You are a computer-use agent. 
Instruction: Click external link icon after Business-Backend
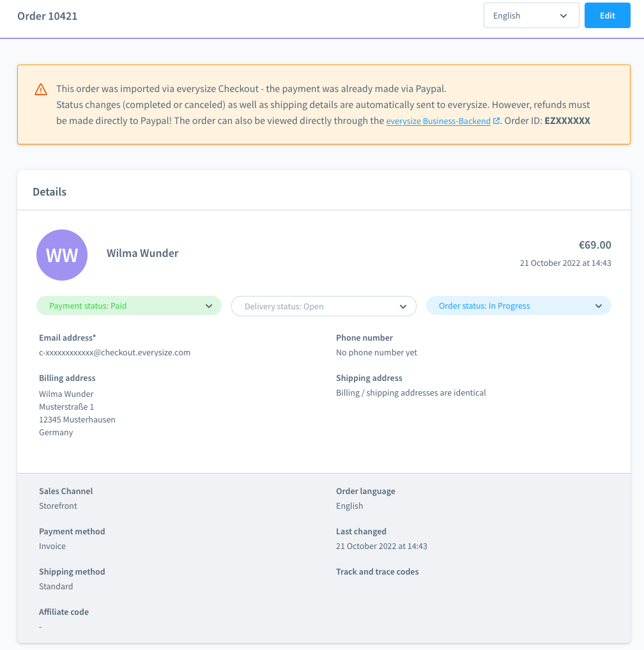point(496,121)
